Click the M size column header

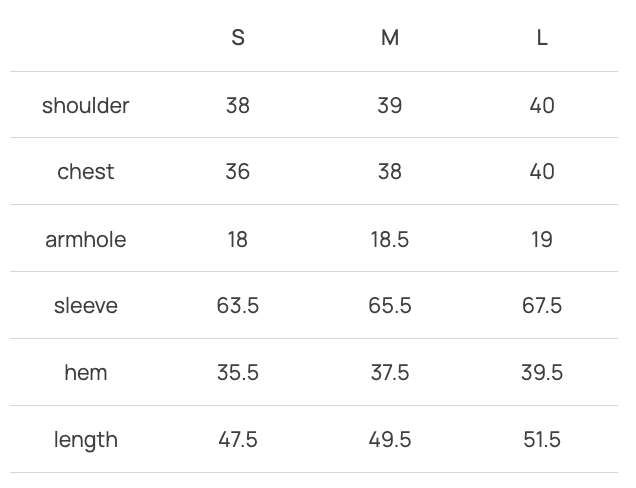(390, 38)
